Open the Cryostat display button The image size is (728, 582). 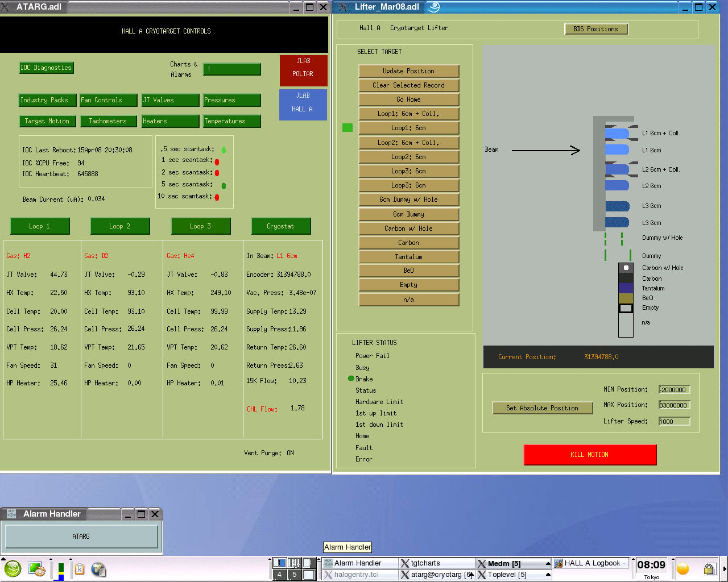click(x=281, y=226)
